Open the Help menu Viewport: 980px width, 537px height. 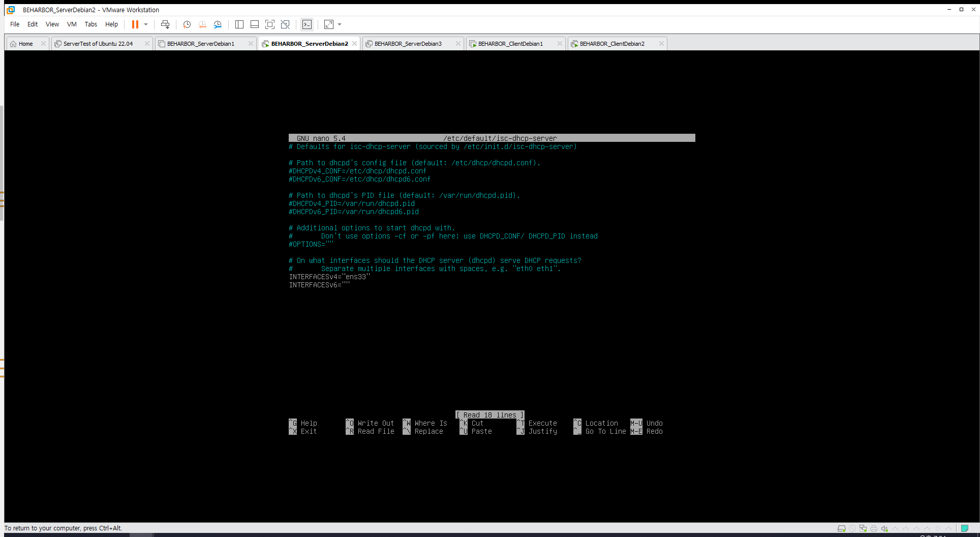(111, 24)
